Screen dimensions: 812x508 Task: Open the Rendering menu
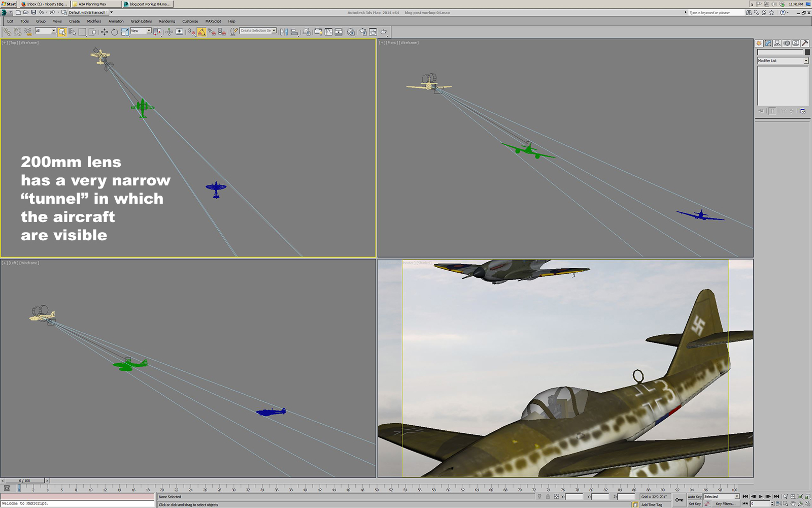(x=166, y=21)
